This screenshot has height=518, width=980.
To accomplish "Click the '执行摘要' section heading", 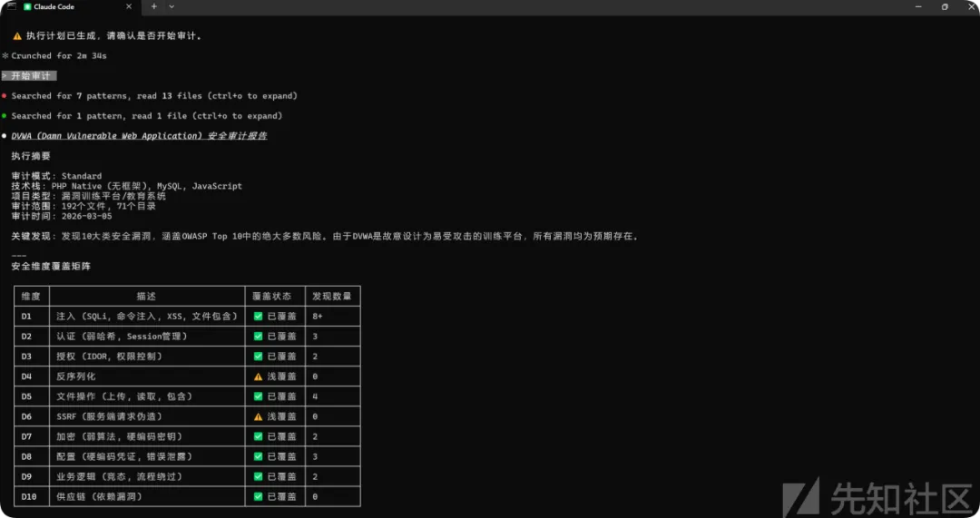I will [31, 156].
